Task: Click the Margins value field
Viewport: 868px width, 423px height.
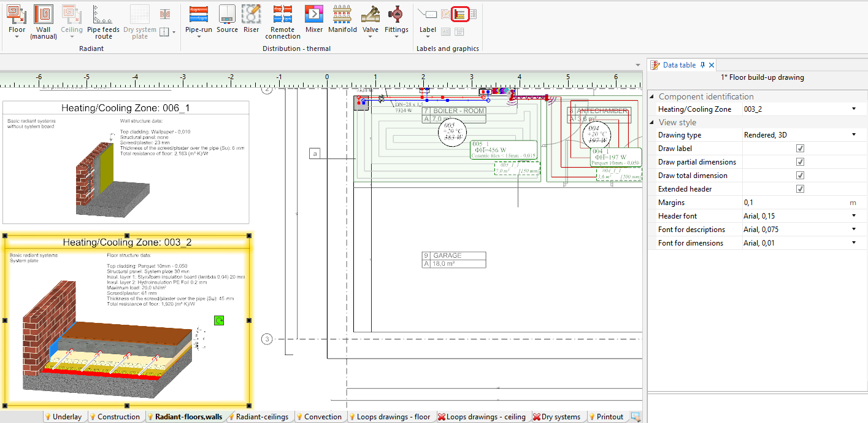Action: tap(791, 203)
